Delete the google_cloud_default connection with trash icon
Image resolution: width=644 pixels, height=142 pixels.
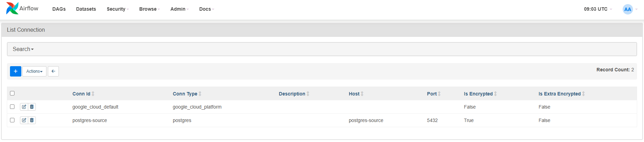[32, 107]
